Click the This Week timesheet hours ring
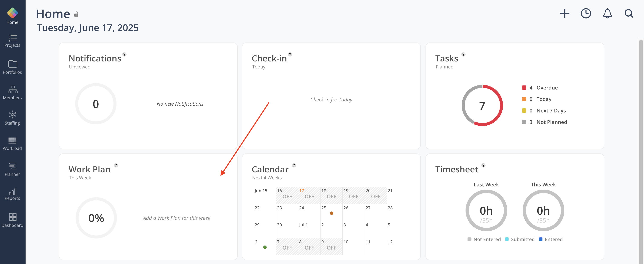The image size is (644, 264). (x=543, y=210)
